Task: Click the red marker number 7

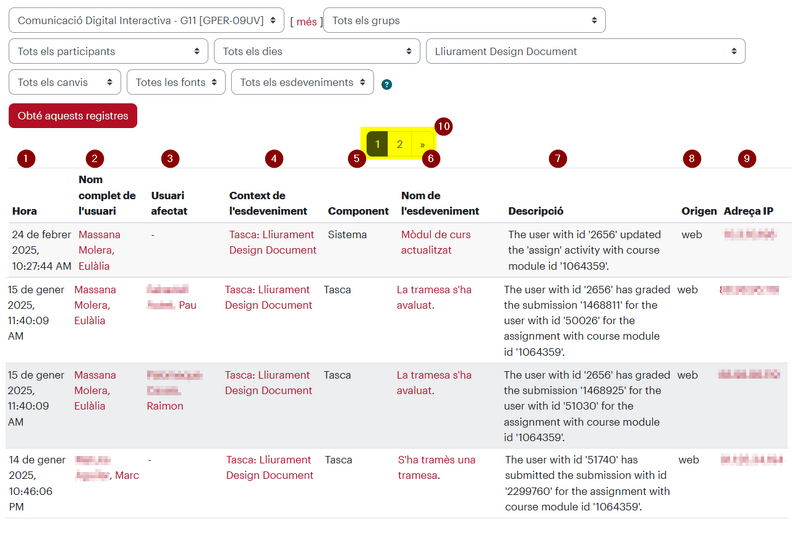Action: [x=558, y=159]
